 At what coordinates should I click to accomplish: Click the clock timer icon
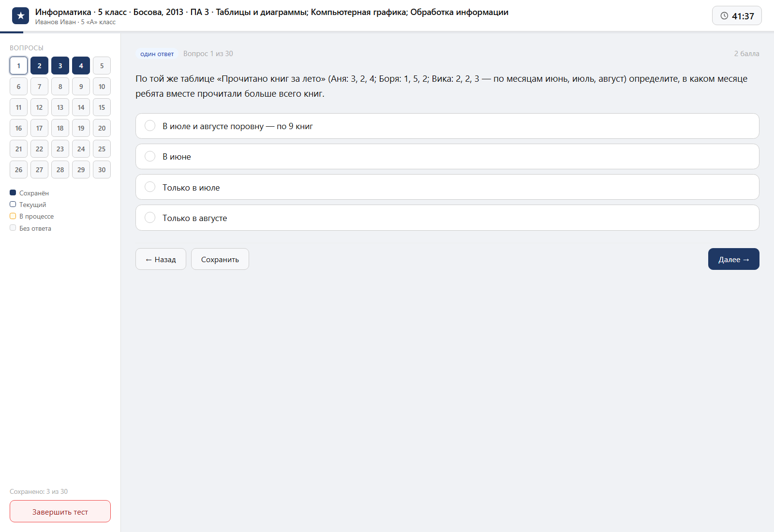[724, 16]
